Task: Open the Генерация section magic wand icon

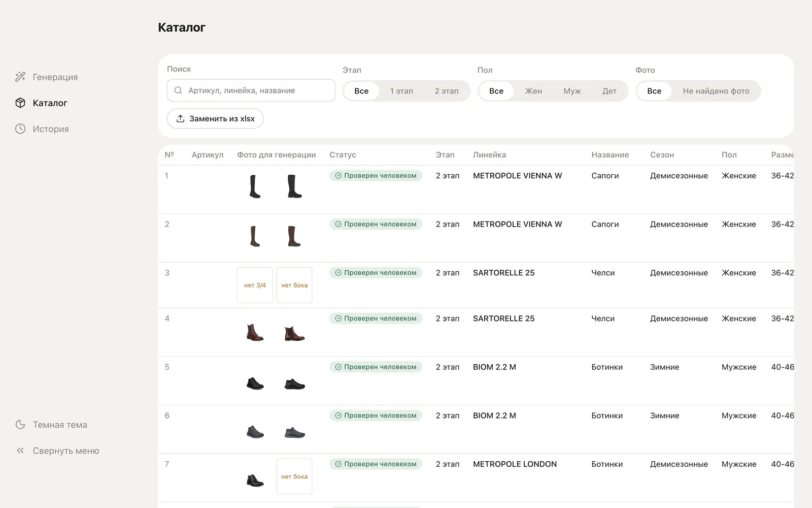Action: [x=20, y=77]
